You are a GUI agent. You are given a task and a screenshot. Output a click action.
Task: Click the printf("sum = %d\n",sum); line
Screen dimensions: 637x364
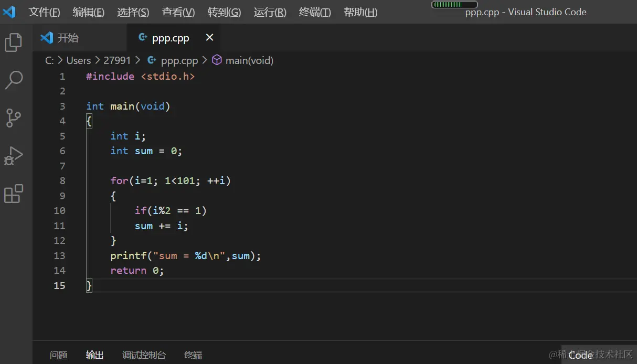[x=186, y=256]
